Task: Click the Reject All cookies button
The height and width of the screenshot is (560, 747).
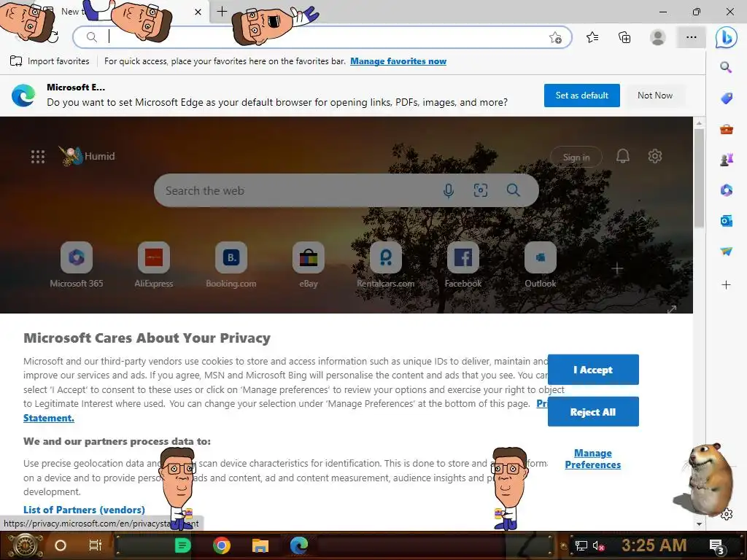Action: click(593, 412)
